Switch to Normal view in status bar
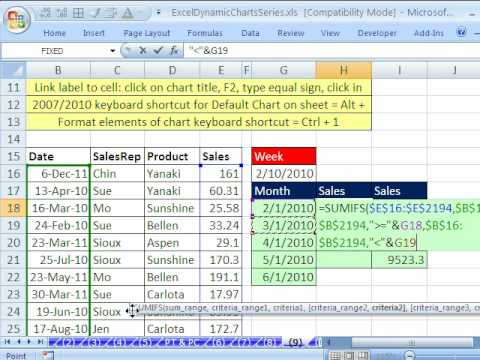 tap(336, 356)
